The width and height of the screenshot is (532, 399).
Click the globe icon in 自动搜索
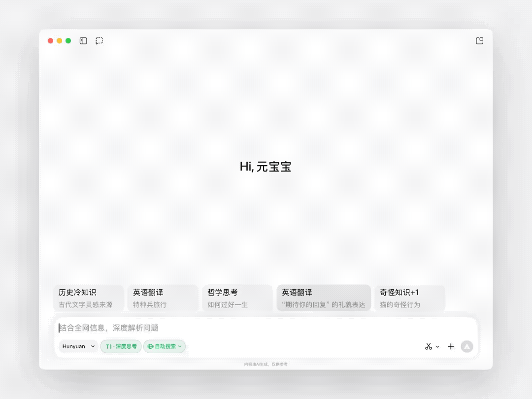click(x=150, y=347)
